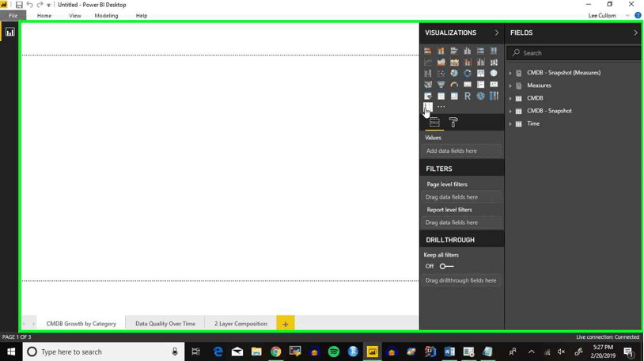The width and height of the screenshot is (644, 361).
Task: Select the KPI visual
Action: 494,85
